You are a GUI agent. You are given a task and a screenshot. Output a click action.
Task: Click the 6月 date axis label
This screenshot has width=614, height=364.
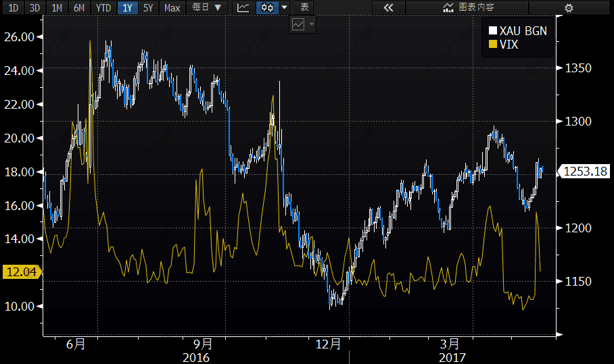(x=76, y=344)
